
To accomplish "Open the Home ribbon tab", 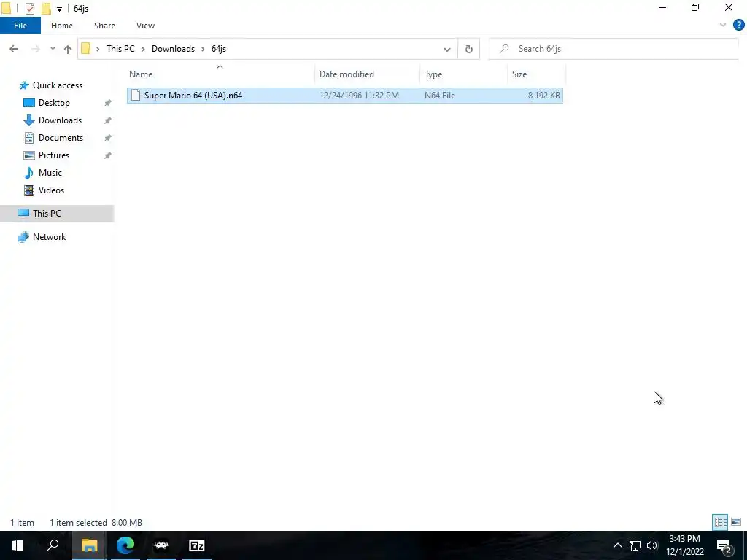I will [62, 26].
